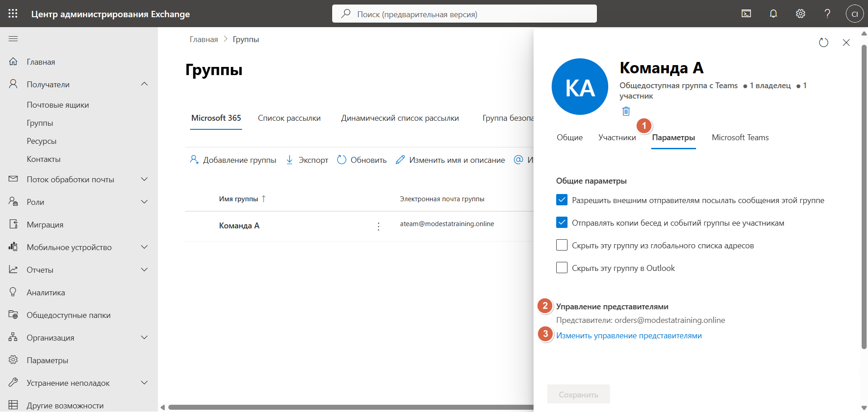Open Cloud Shell terminal icon

coord(746,14)
